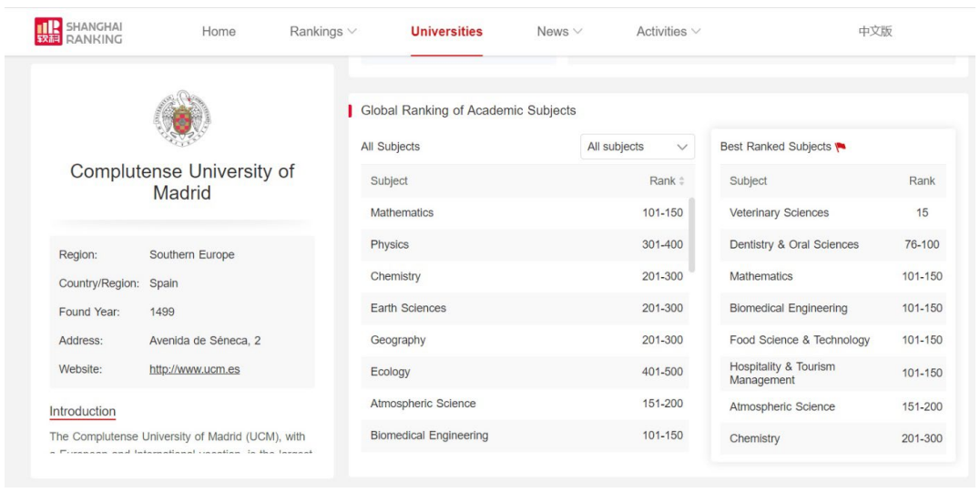The height and width of the screenshot is (493, 980).
Task: Expand the Rankings menu
Action: coord(323,31)
